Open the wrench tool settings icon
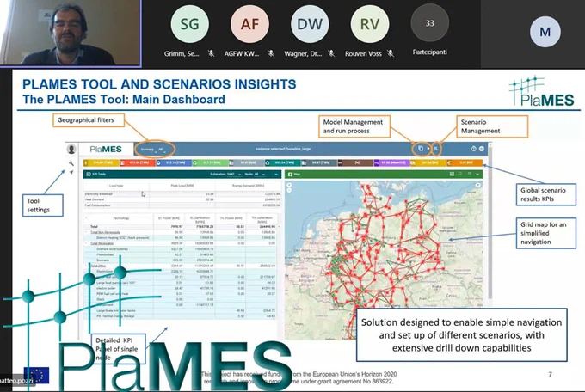The image size is (585, 392). [x=71, y=163]
